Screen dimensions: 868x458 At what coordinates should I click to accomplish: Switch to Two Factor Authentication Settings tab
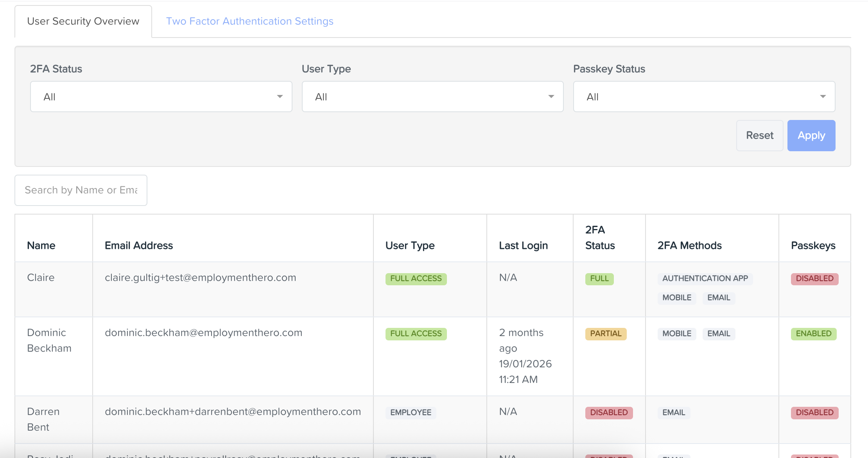249,21
